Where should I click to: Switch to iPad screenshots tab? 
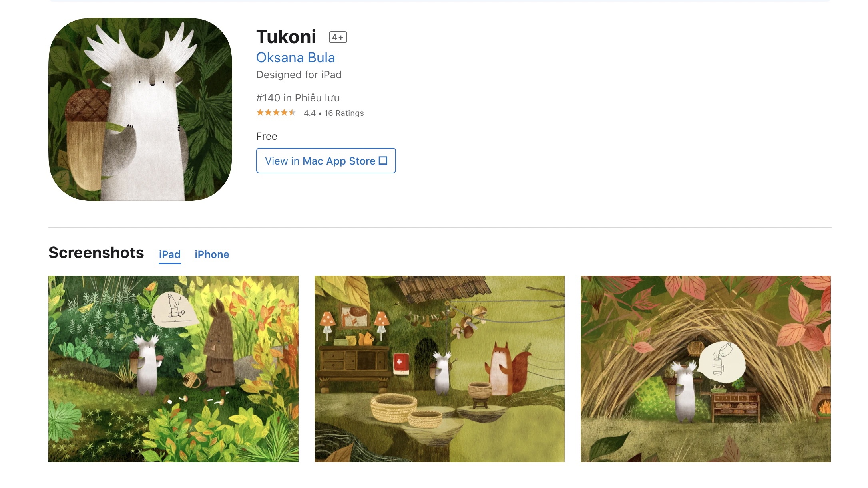pyautogui.click(x=169, y=254)
